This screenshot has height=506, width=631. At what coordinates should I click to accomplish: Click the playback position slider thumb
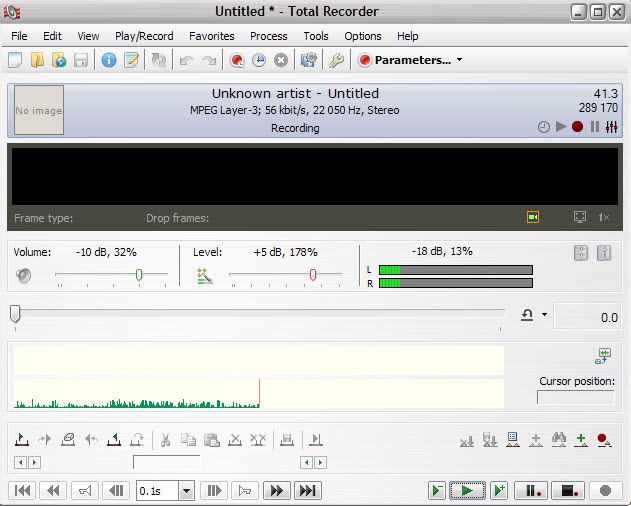coord(15,313)
